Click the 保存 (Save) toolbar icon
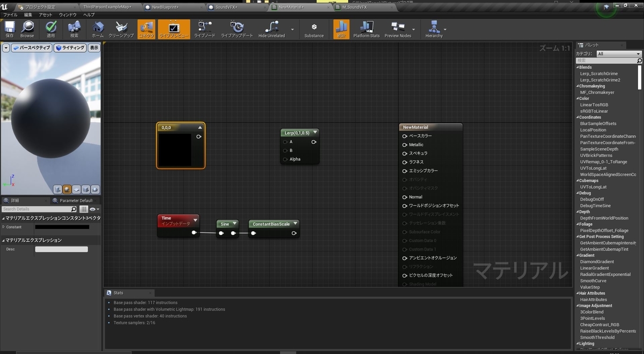Screen dimensions: 644x354 pyautogui.click(x=10, y=28)
